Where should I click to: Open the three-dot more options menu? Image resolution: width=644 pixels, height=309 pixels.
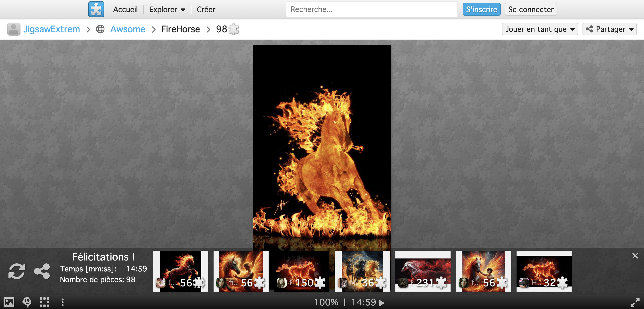[x=63, y=302]
